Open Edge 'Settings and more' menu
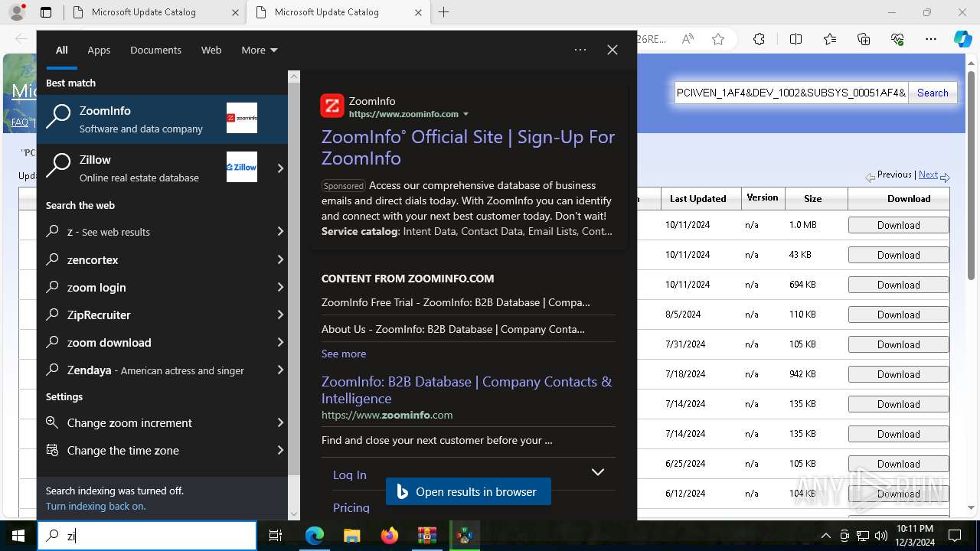Screen dimensions: 980x551 tap(931, 39)
